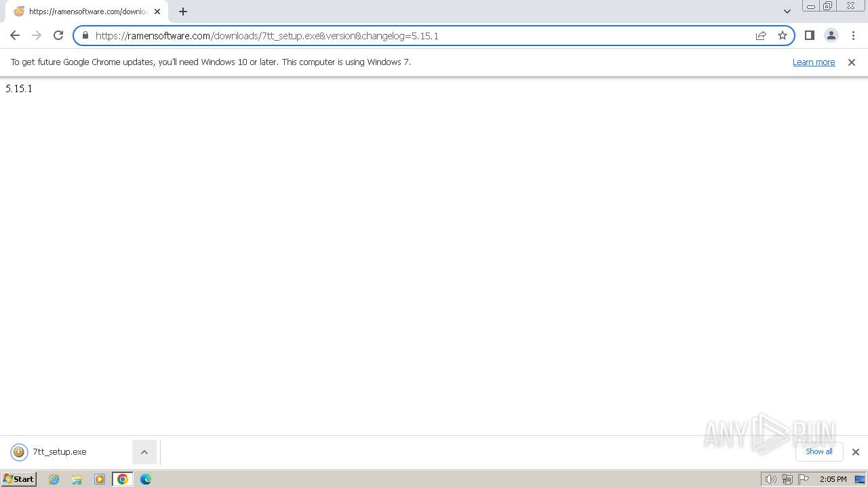Expand the 7tt_setup.exe download options
The width and height of the screenshot is (868, 488).
[144, 452]
